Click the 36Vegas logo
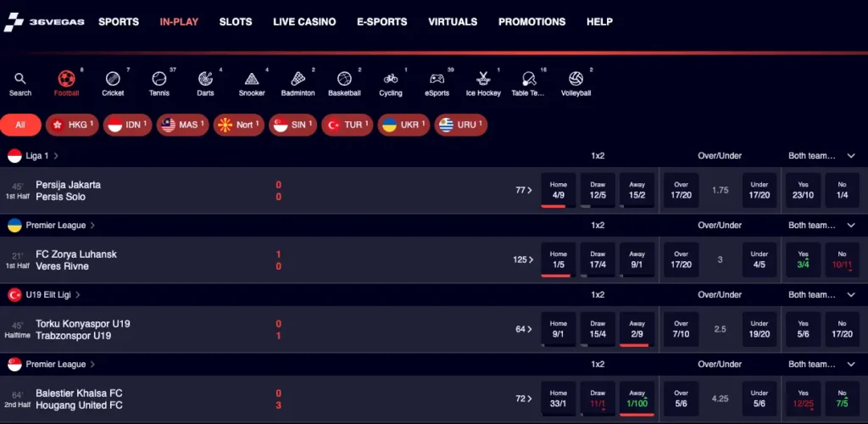Image resolution: width=868 pixels, height=424 pixels. [x=44, y=22]
